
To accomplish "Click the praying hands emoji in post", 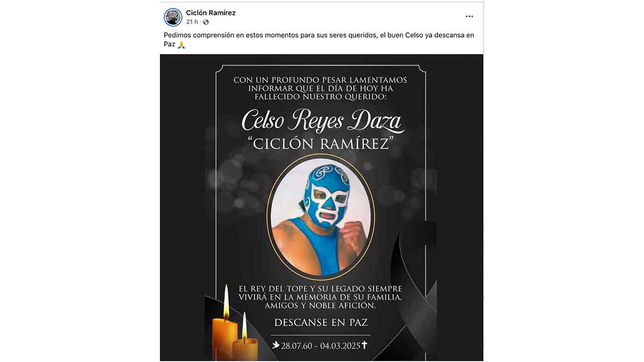I will [181, 45].
